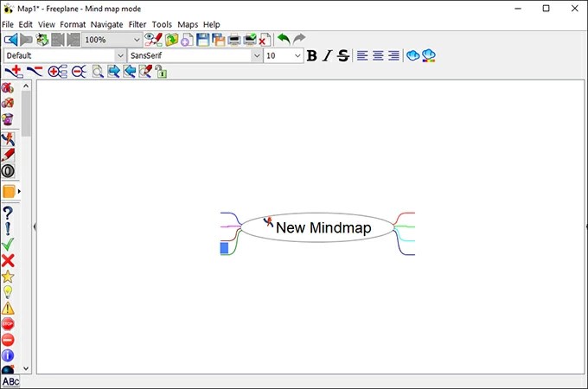Print the map using printer icon

tap(234, 40)
